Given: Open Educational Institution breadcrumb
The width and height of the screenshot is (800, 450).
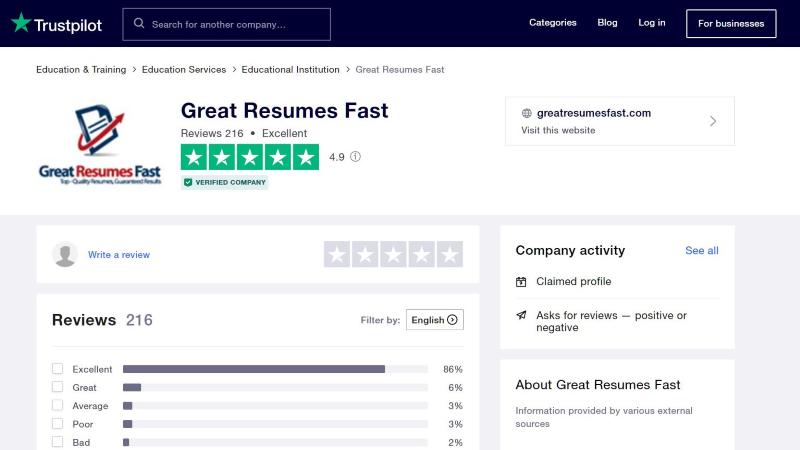Looking at the screenshot, I should point(290,69).
